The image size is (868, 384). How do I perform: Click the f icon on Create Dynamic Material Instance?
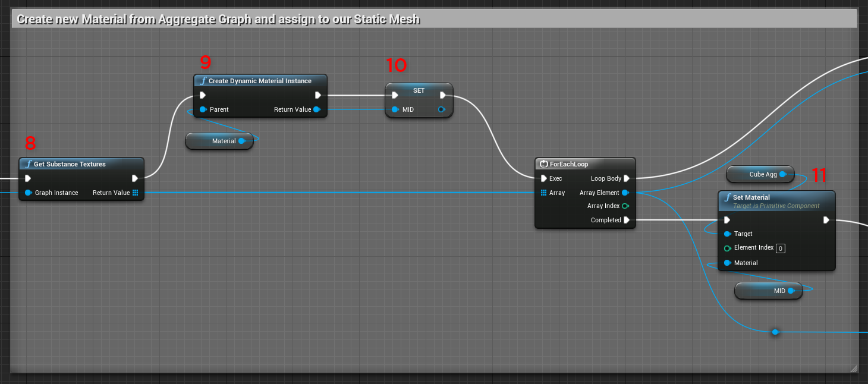coord(204,81)
